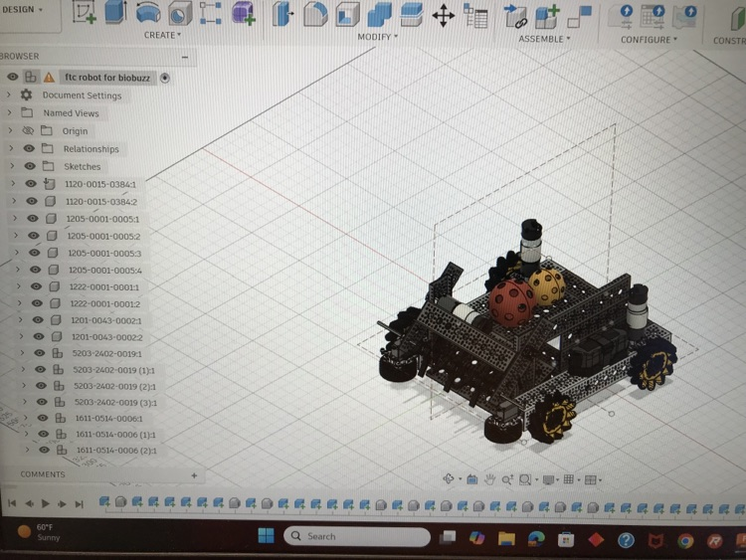
Task: Select the Shell tool
Action: (x=347, y=14)
